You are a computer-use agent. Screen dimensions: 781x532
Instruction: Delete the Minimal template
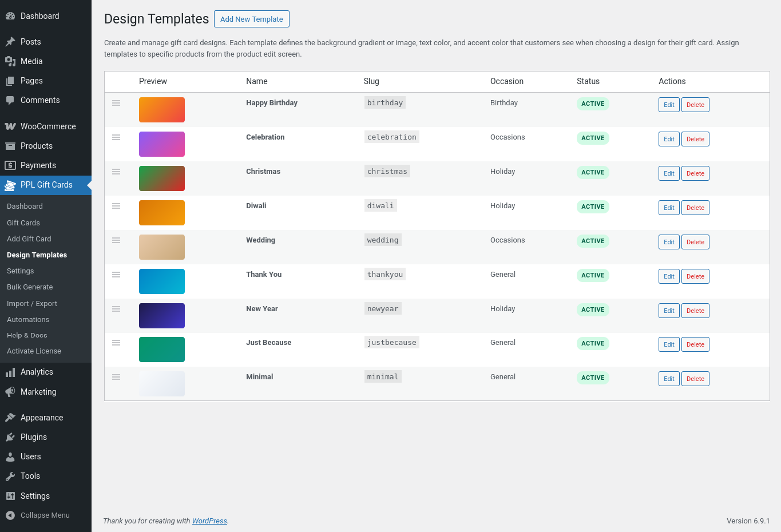click(x=695, y=379)
